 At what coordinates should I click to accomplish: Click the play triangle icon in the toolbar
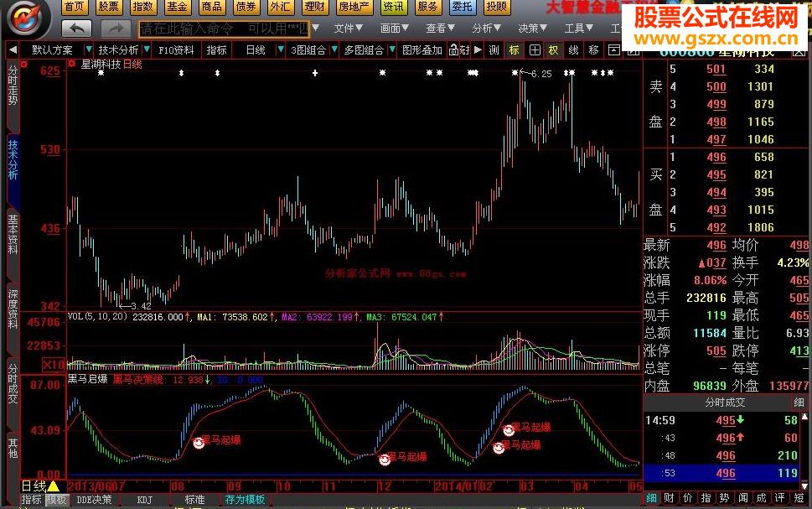(478, 49)
